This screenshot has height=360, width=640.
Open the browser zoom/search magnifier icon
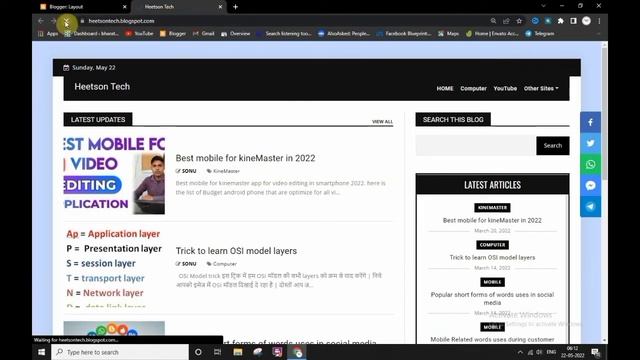click(493, 21)
